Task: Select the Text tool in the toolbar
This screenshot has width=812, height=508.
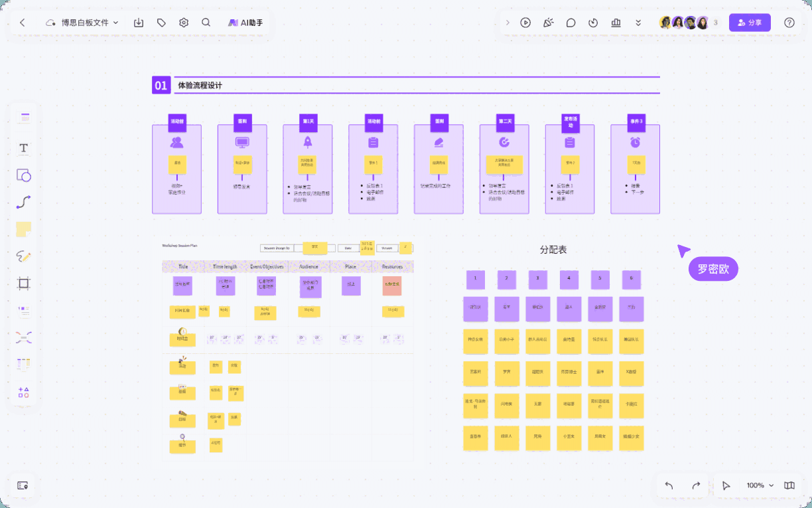Action: (23, 148)
